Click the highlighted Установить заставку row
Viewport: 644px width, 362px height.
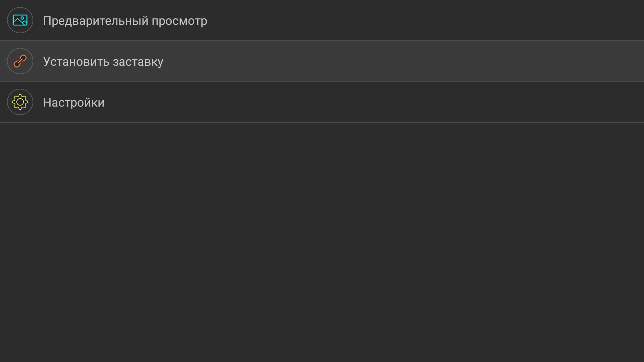coord(322,61)
